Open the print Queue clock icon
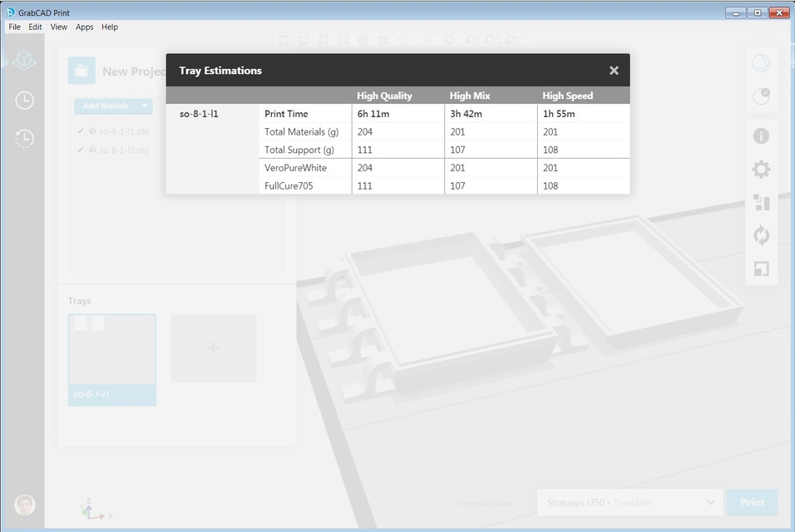The image size is (795, 532). (23, 100)
